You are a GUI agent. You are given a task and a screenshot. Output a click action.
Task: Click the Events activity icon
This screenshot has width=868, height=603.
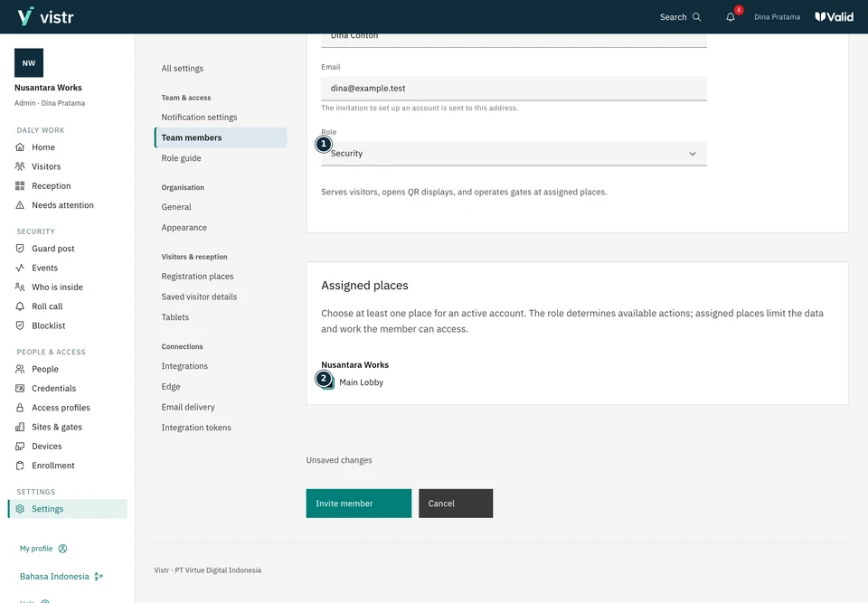tap(20, 268)
